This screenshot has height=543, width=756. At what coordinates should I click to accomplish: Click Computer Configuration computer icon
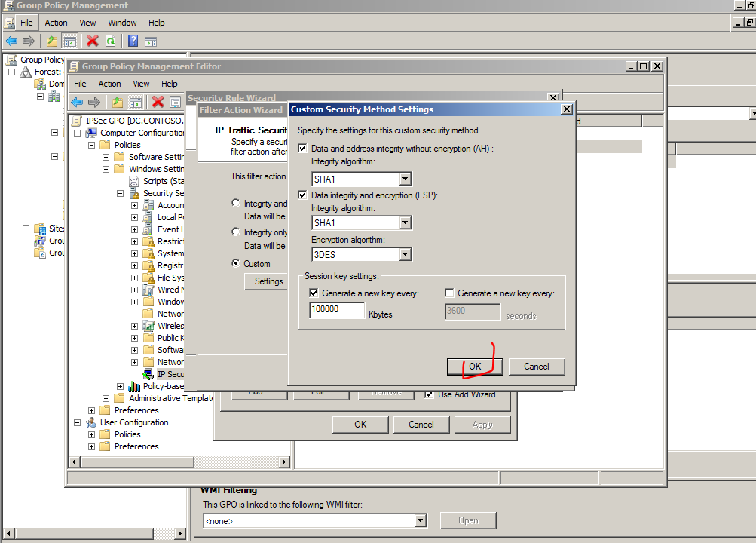(x=91, y=133)
